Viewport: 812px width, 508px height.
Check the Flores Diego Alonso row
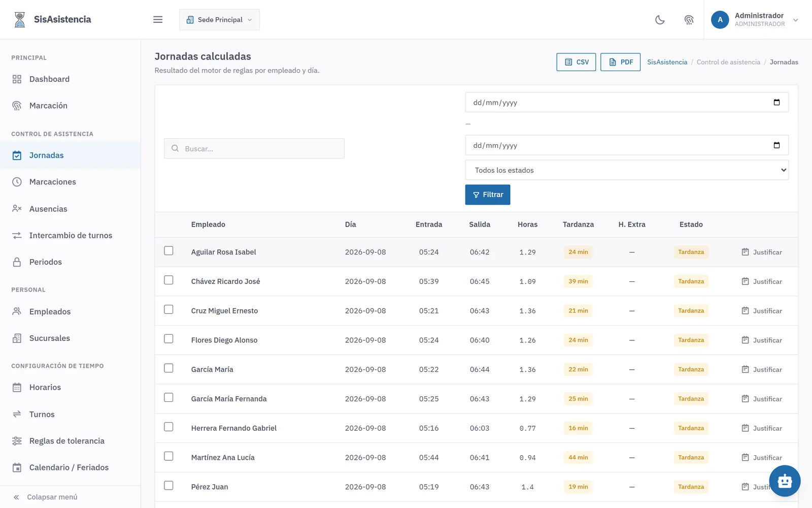168,339
